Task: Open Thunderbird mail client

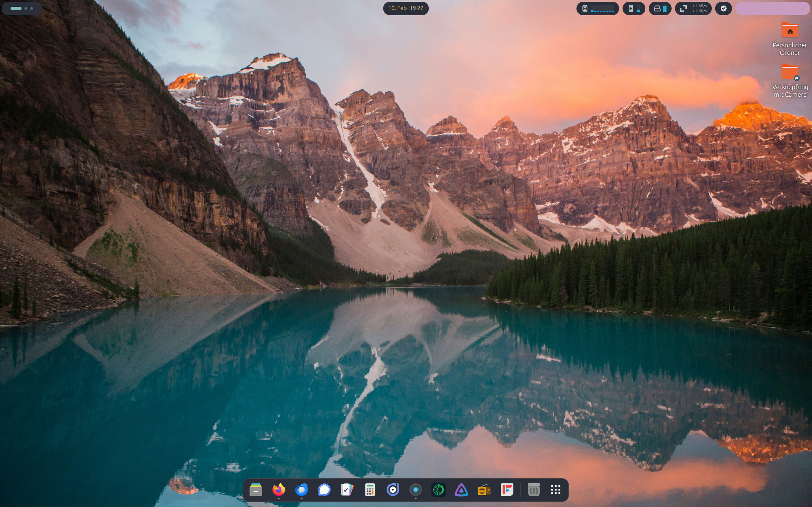Action: pos(301,490)
